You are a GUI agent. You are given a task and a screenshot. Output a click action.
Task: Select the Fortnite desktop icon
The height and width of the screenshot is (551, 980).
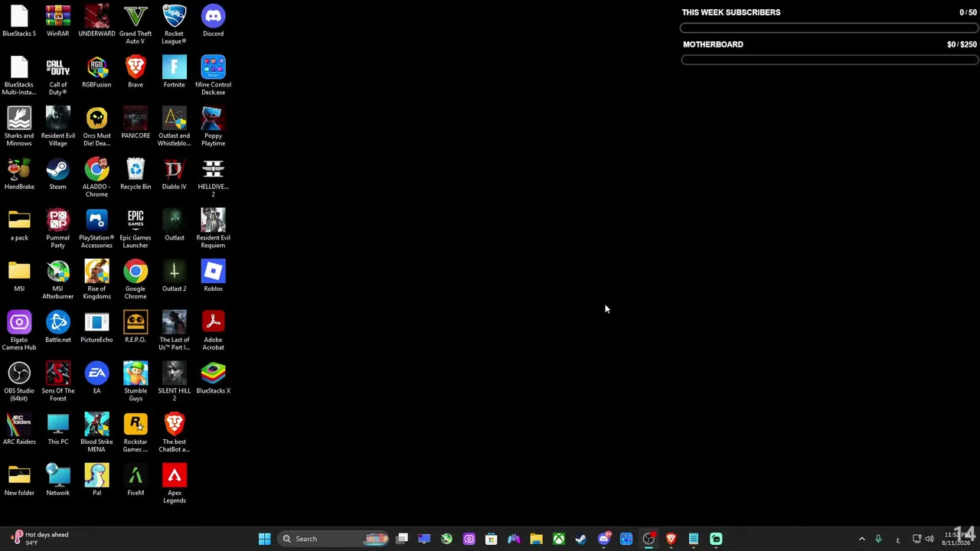click(x=174, y=72)
